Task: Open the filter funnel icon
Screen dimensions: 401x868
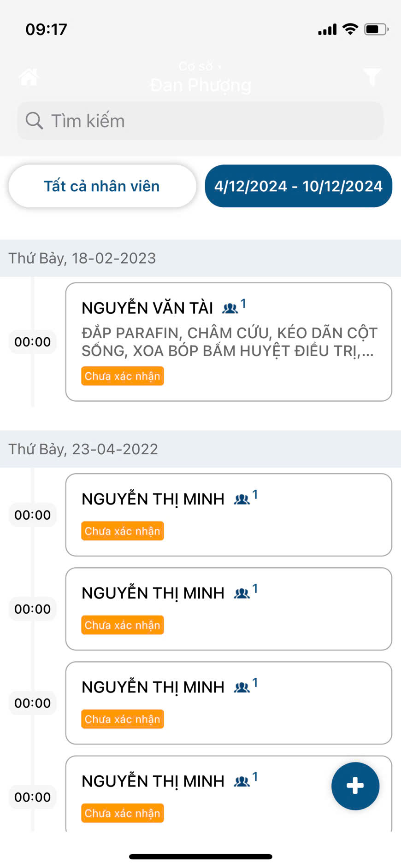Action: pyautogui.click(x=372, y=77)
